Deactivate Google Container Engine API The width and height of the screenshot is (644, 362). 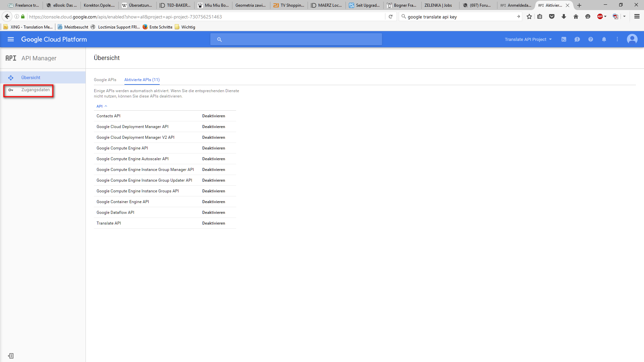[214, 202]
